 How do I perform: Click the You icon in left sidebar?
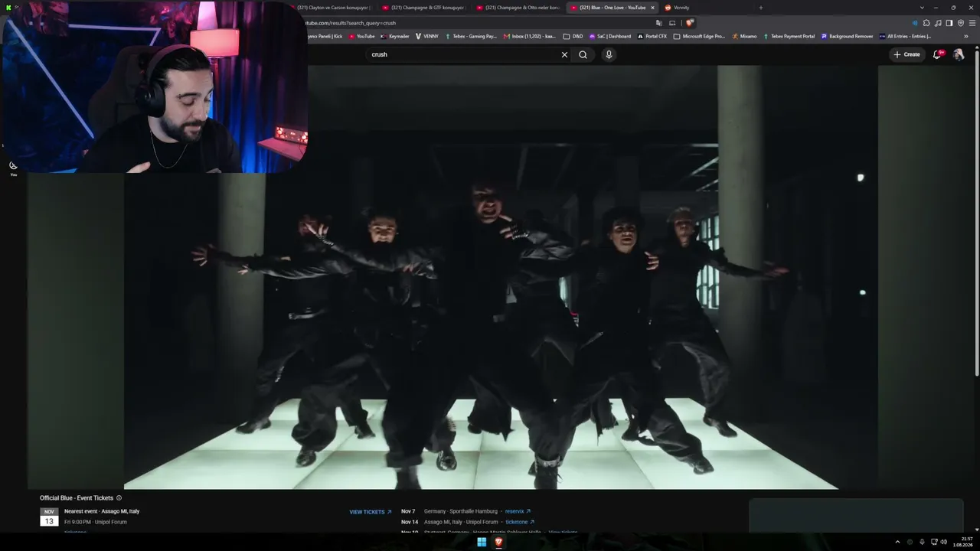pos(13,168)
